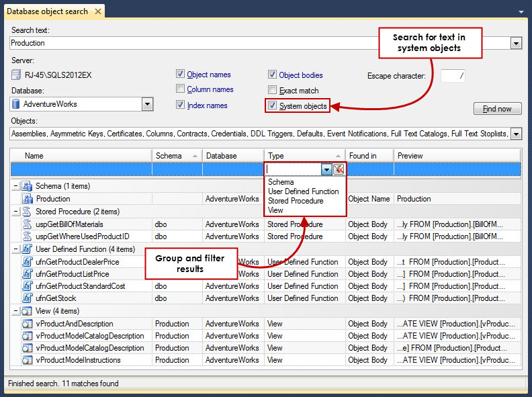
Task: Uncheck the System objects checkbox
Action: point(272,105)
